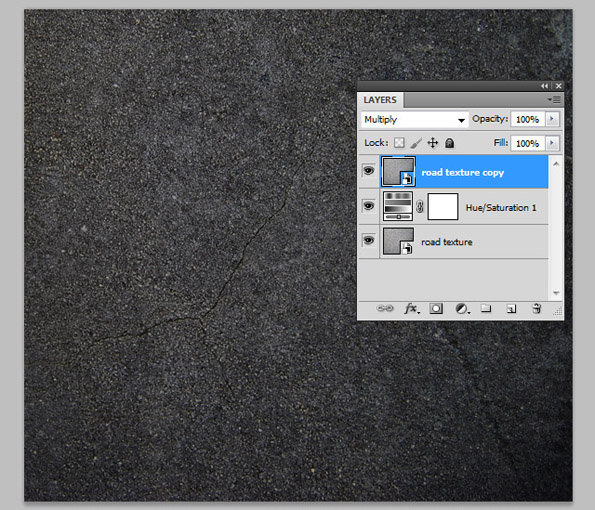Viewport: 595px width, 510px height.
Task: Open the layer style fx menu
Action: (411, 309)
